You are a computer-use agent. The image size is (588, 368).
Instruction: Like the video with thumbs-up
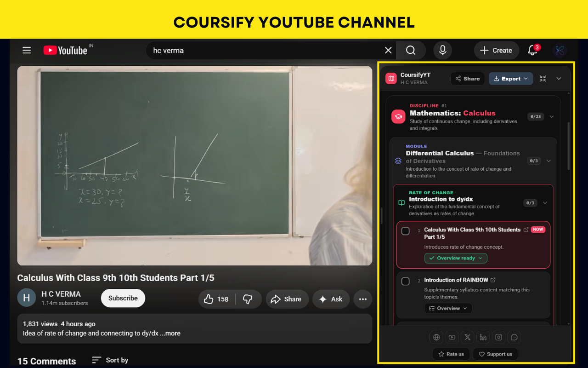(217, 299)
